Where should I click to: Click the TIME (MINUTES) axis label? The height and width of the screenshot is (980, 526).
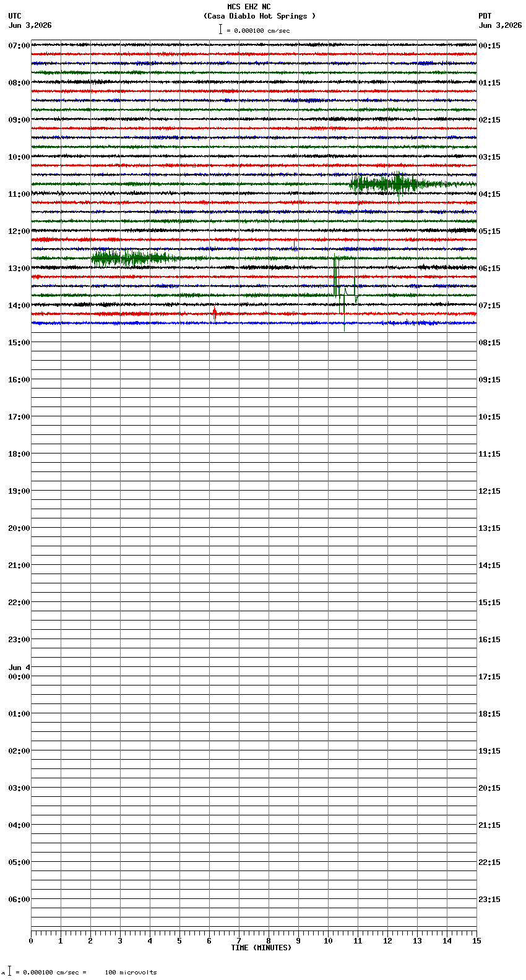click(261, 948)
